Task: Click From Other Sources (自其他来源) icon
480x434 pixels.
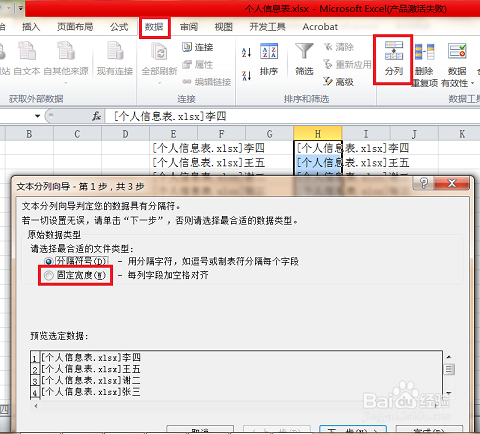Action: tap(66, 52)
